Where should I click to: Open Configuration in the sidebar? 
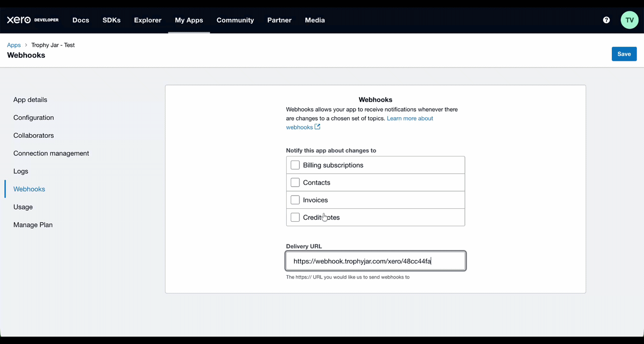point(34,118)
